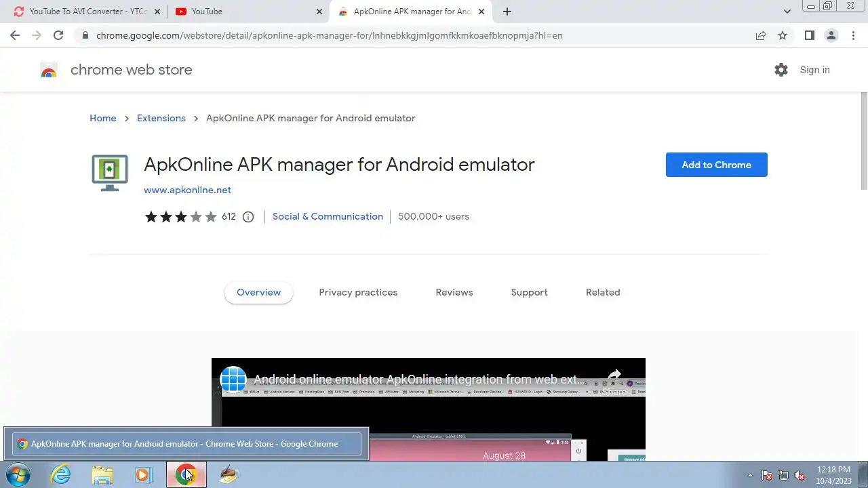The width and height of the screenshot is (868, 488).
Task: Open the Chrome three-dot menu
Action: (x=853, y=35)
